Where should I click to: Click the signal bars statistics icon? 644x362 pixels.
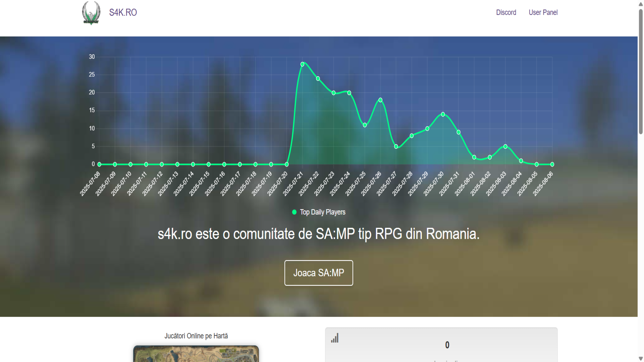pyautogui.click(x=335, y=338)
